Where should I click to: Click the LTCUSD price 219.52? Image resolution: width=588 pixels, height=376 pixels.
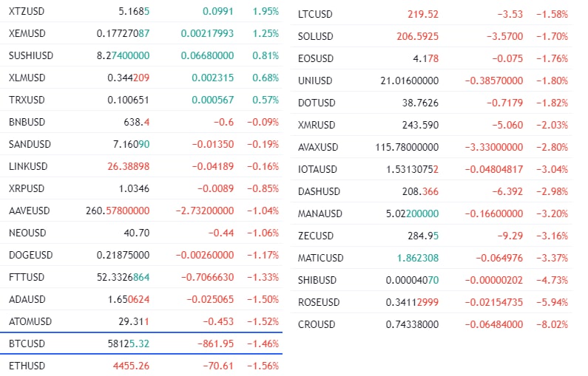pos(423,14)
